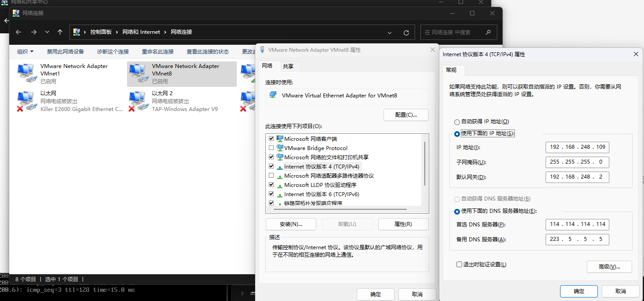Click the VMnet8 属性 dialog title icon

[x=262, y=50]
